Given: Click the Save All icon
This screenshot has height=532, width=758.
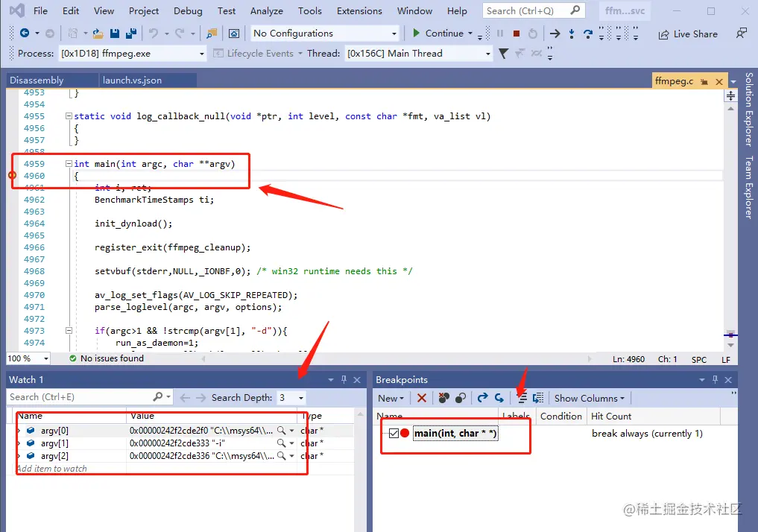Looking at the screenshot, I should [x=130, y=34].
